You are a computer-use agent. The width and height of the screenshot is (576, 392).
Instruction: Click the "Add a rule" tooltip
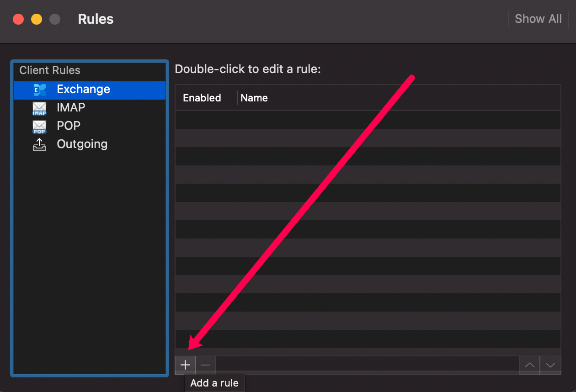pyautogui.click(x=214, y=383)
